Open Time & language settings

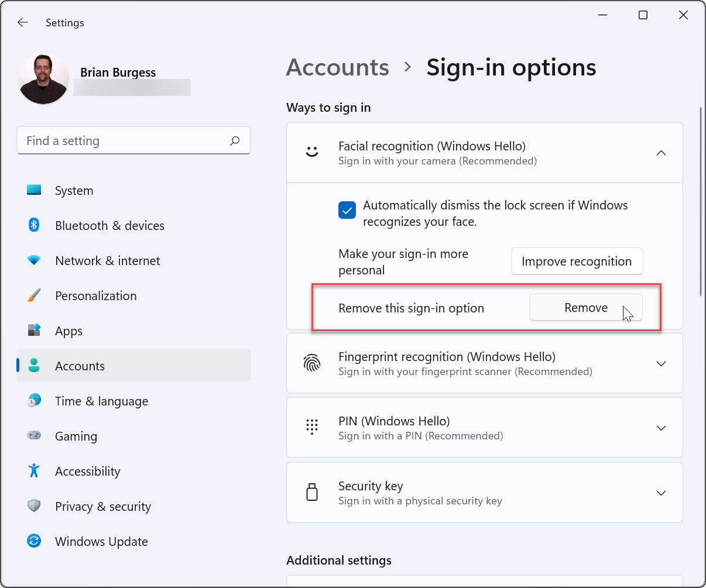point(101,401)
